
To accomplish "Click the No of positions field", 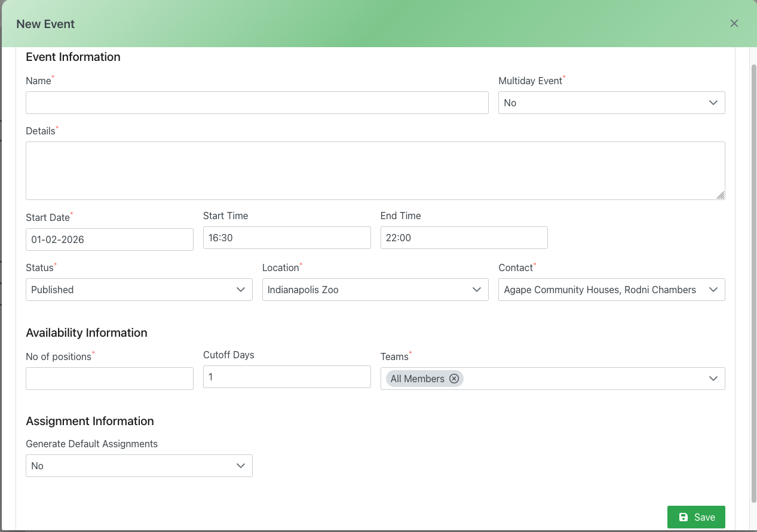I will (x=109, y=379).
